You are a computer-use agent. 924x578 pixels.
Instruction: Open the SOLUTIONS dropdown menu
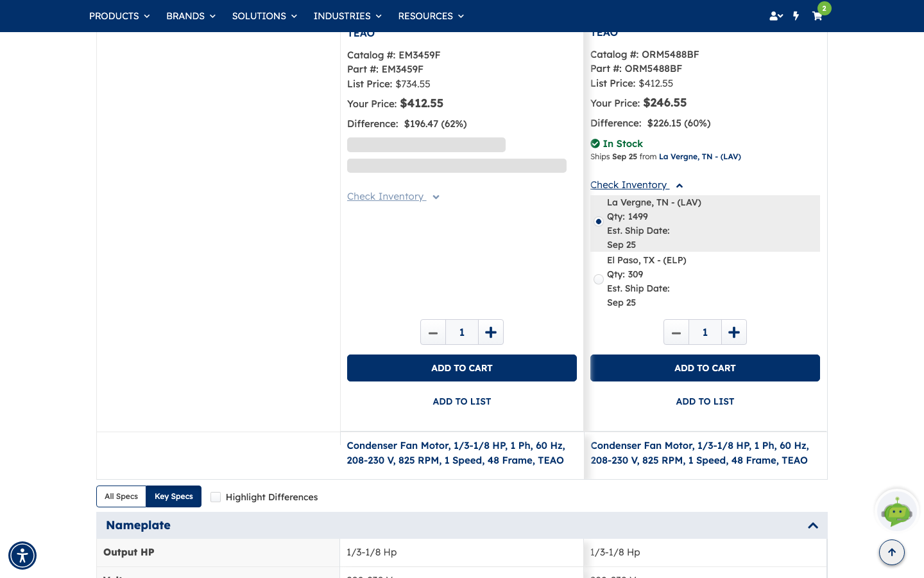click(x=264, y=16)
